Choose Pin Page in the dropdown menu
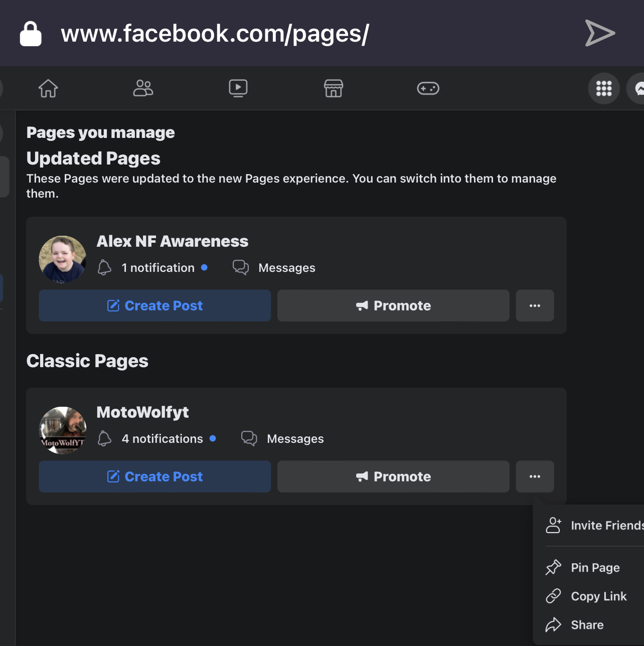This screenshot has width=644, height=646. (594, 567)
